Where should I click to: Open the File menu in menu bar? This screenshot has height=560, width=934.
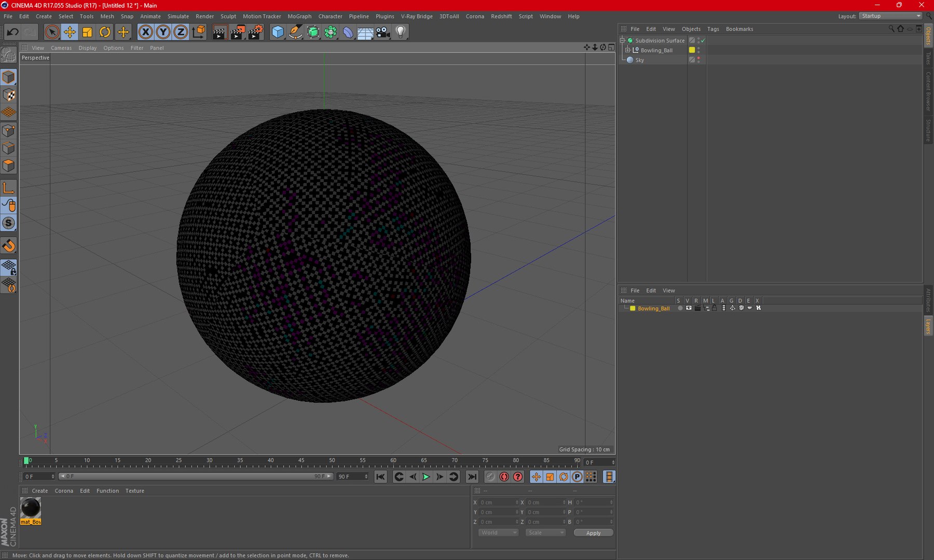click(8, 17)
